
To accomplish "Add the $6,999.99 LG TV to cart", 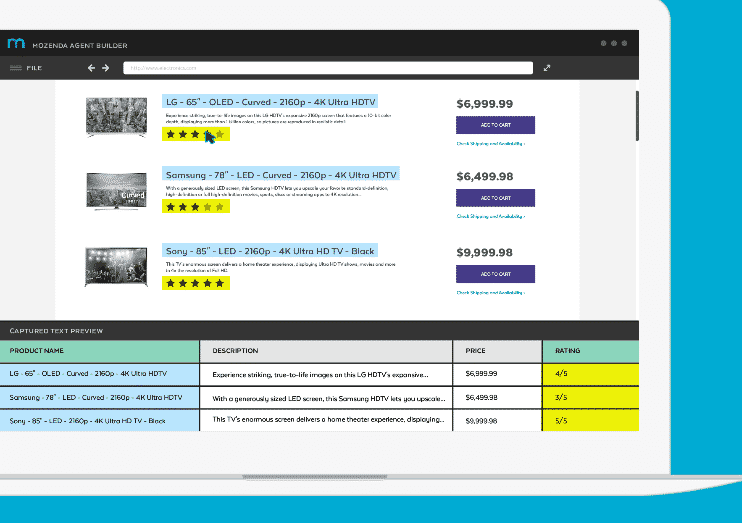I will (x=495, y=125).
